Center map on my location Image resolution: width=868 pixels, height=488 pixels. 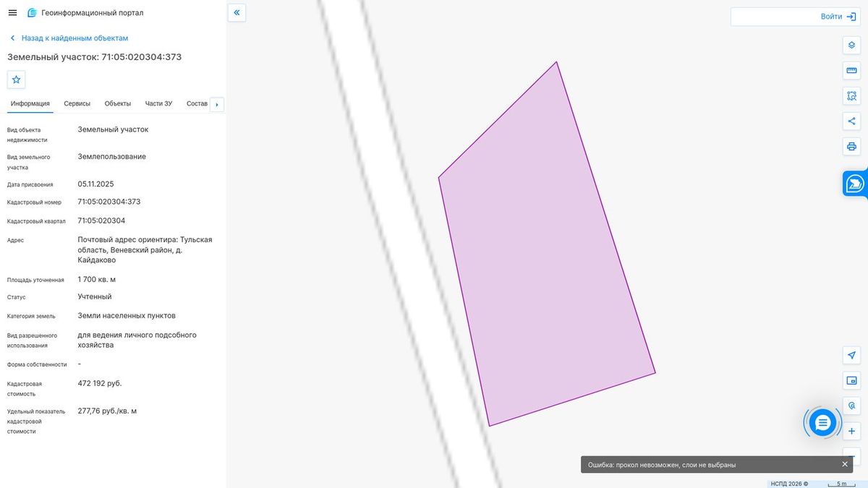click(851, 355)
